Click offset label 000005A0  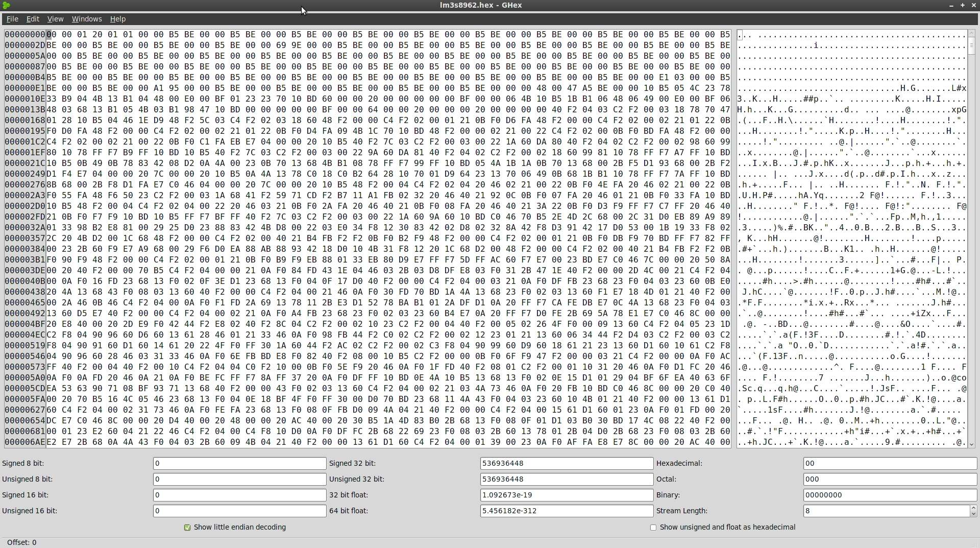25,377
